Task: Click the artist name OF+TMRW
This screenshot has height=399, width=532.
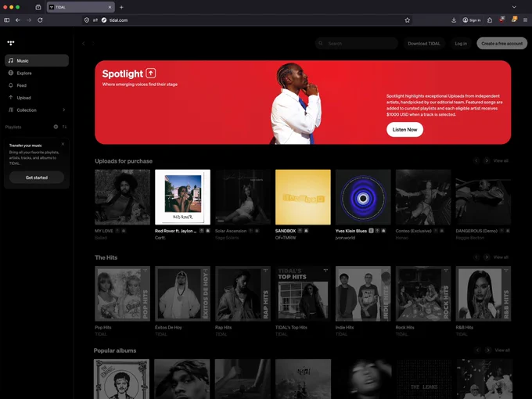Action: click(286, 238)
